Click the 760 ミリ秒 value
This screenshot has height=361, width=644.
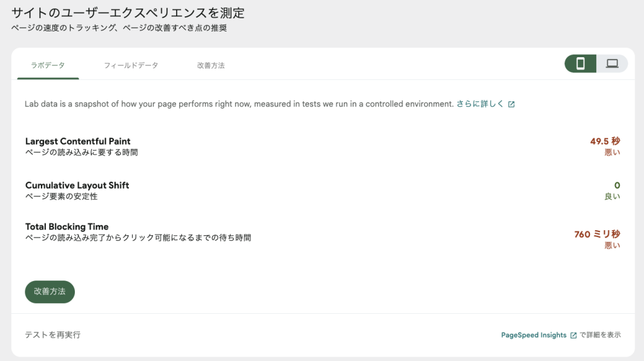(x=597, y=234)
